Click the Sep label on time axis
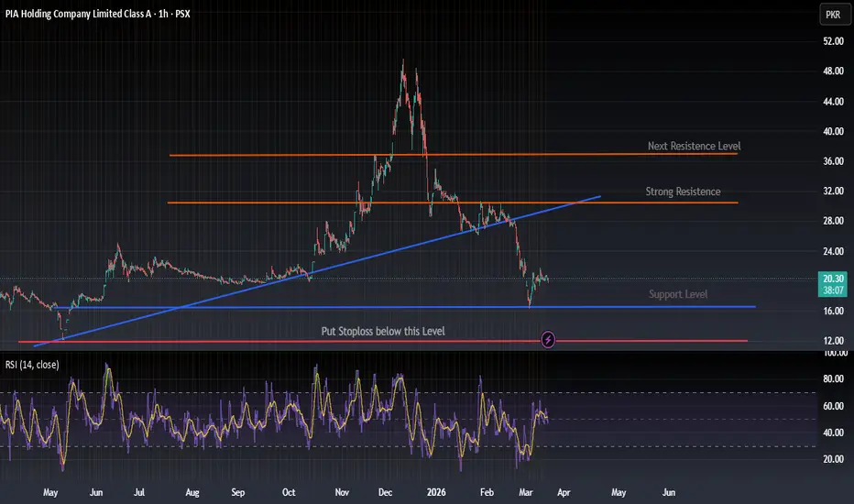Viewport: 854px width, 504px height. (238, 493)
